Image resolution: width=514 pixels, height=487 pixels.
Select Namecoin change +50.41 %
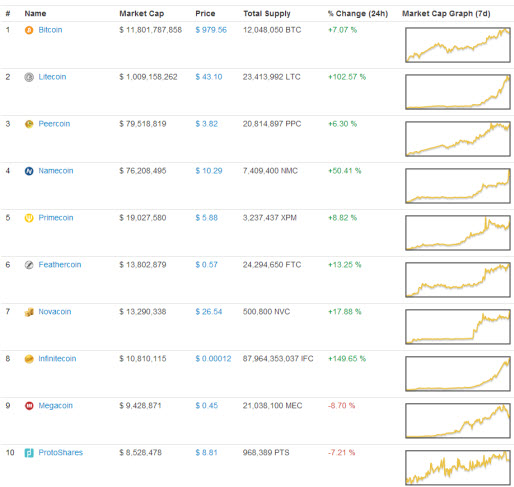click(345, 171)
